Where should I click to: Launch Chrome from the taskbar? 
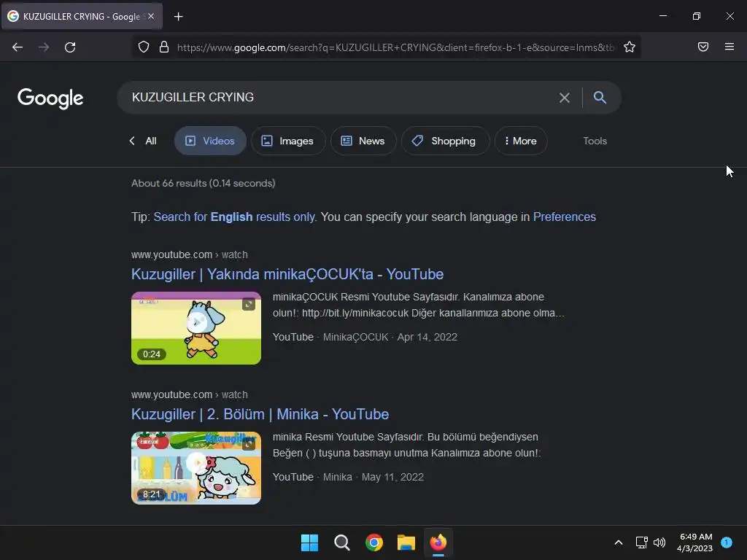pos(374,542)
